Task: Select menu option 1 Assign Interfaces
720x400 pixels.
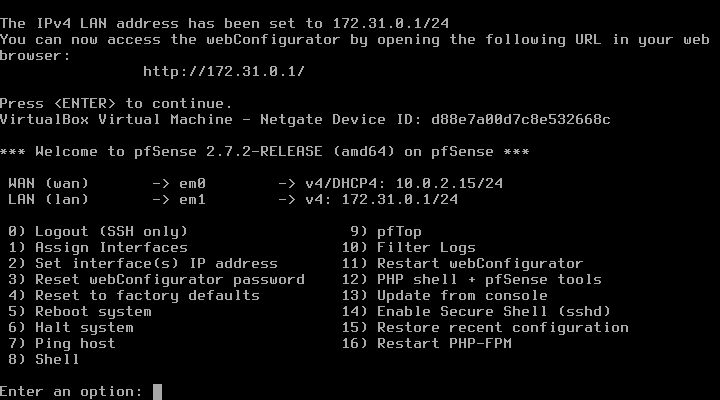Action: (x=98, y=248)
